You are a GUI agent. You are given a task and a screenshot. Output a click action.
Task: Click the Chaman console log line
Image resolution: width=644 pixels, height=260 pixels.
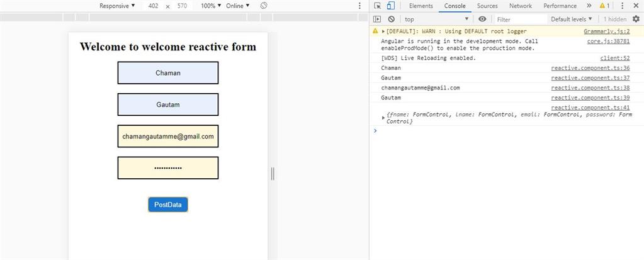coord(391,68)
